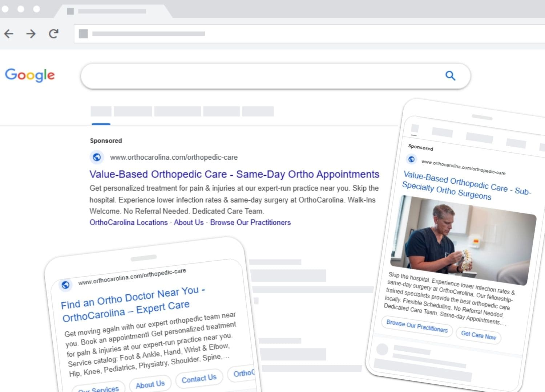The width and height of the screenshot is (545, 392).
Task: Select the open browser tab
Action: coord(113,11)
